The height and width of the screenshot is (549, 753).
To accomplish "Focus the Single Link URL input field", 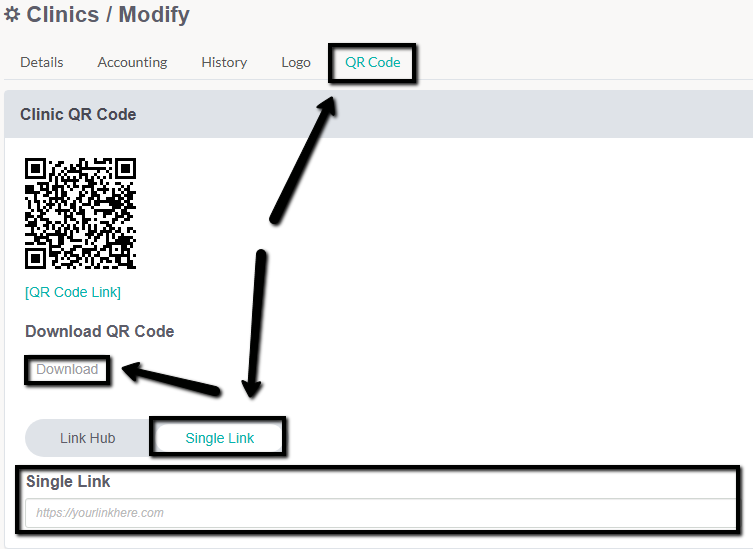I will pyautogui.click(x=381, y=513).
